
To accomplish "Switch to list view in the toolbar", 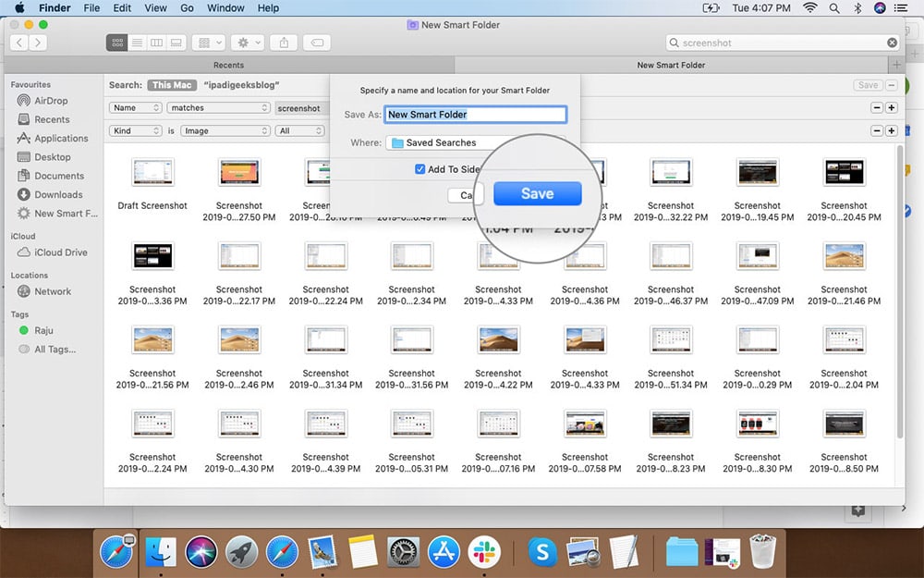I will (x=136, y=43).
